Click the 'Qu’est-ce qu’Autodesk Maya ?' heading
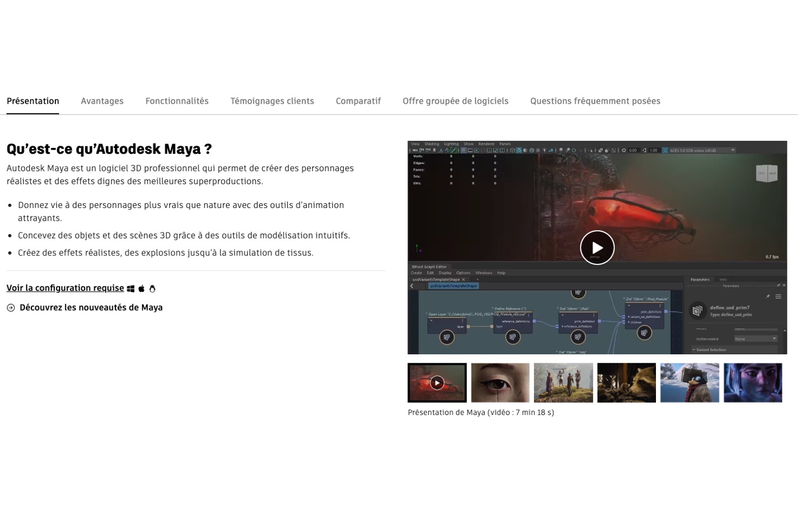This screenshot has height=532, width=798. 109,149
